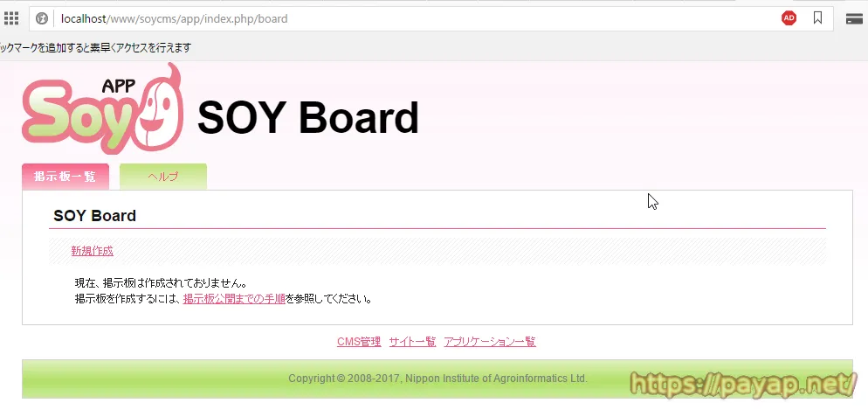Open the 掲示板公開までの手順 link
The height and width of the screenshot is (410, 868).
coord(234,299)
